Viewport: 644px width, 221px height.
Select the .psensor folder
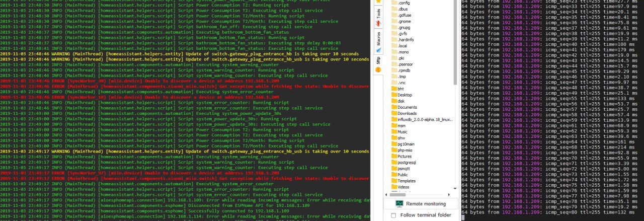[x=402, y=64]
